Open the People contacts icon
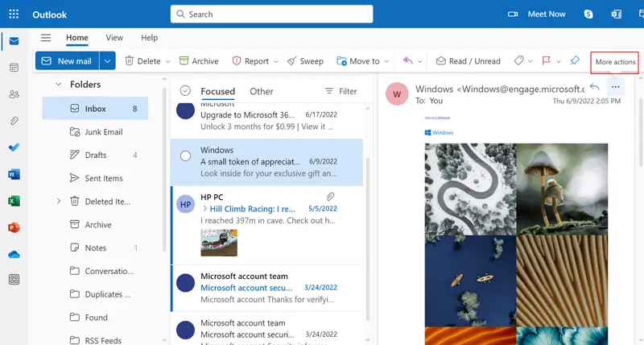 point(14,94)
